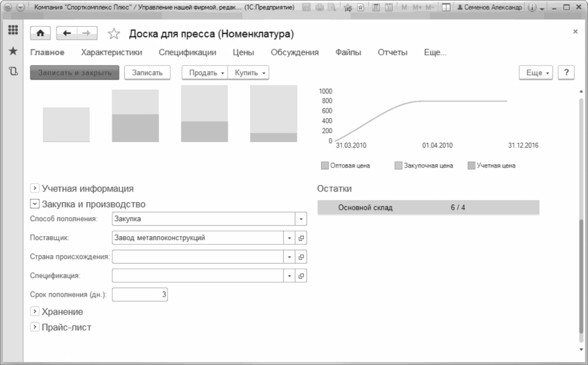Close the Доска для пресса form tab
This screenshot has width=588, height=365.
pyautogui.click(x=575, y=31)
